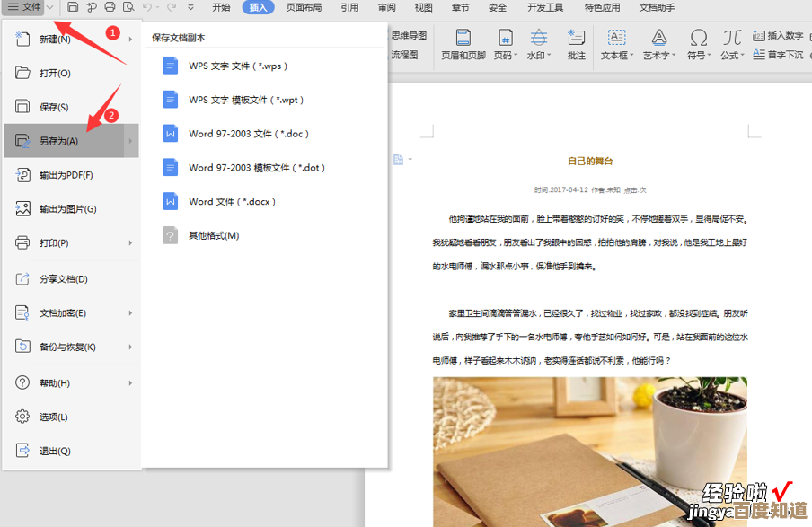Choose 其他格式(M) save option
This screenshot has width=812, height=527.
click(213, 235)
